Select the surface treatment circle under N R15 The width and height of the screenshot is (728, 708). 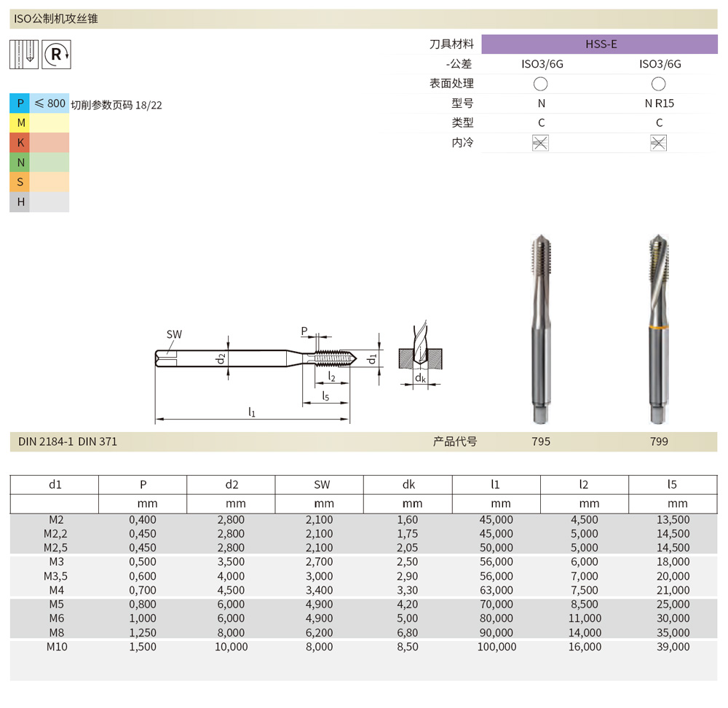[x=657, y=83]
